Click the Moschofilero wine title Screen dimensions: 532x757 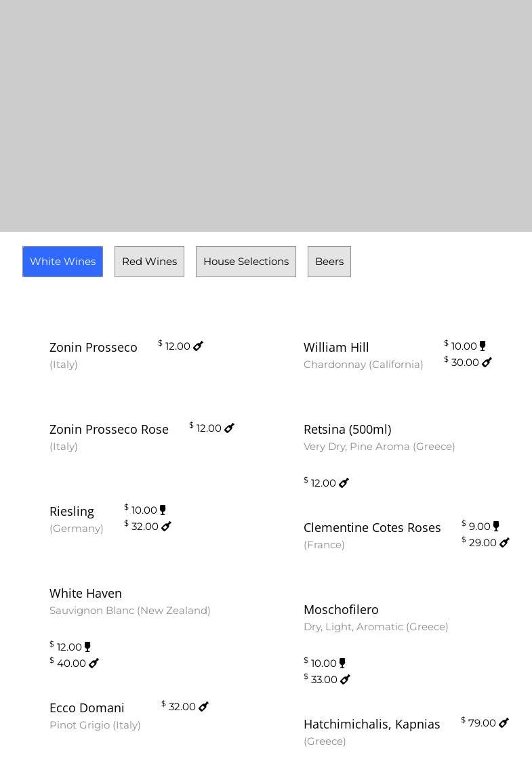(x=341, y=609)
